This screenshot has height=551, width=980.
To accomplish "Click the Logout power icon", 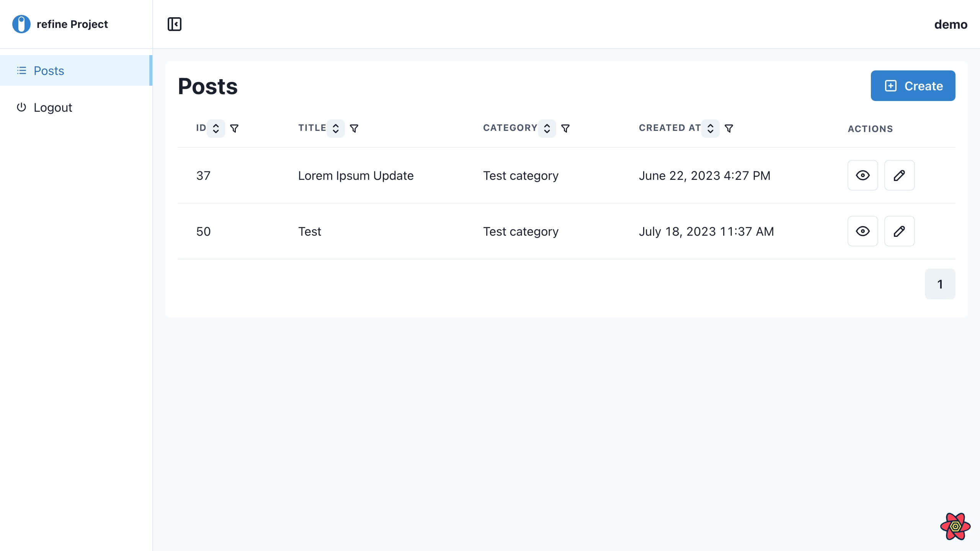I will pyautogui.click(x=21, y=107).
